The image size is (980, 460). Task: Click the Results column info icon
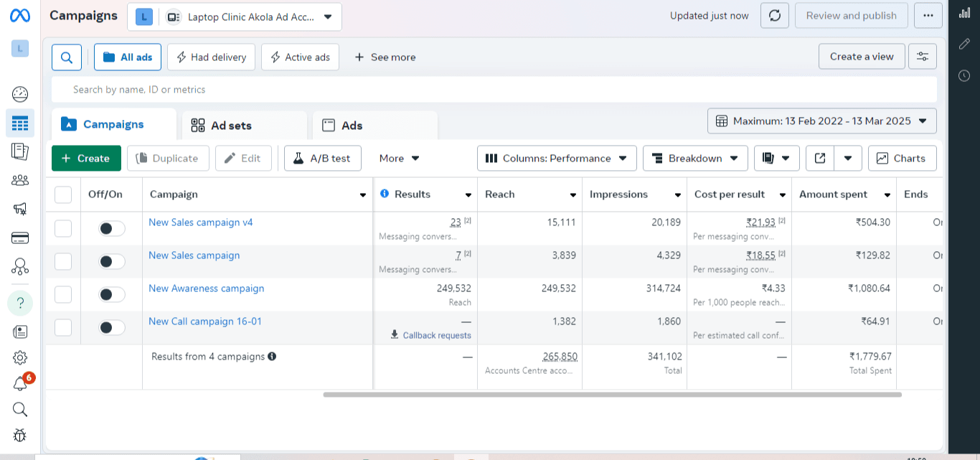(384, 194)
